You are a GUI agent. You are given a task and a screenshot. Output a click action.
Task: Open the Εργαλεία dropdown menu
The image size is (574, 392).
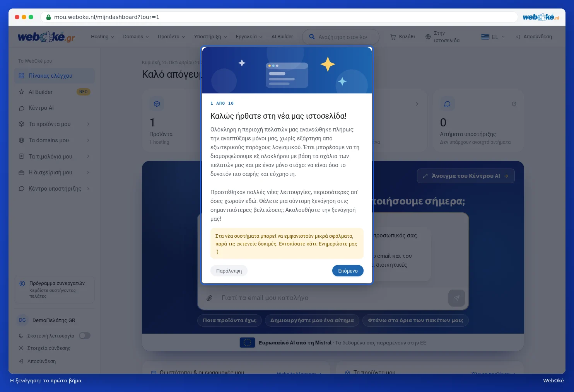point(249,37)
